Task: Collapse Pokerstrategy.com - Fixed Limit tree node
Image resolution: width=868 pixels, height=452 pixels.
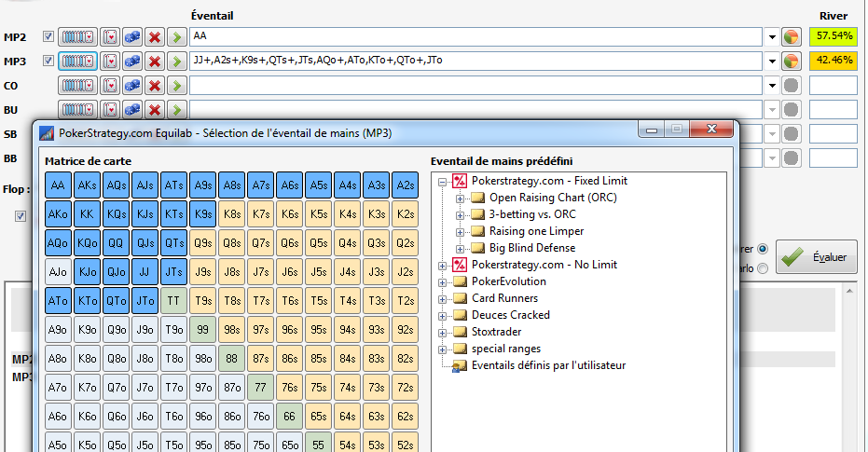Action: click(x=442, y=182)
